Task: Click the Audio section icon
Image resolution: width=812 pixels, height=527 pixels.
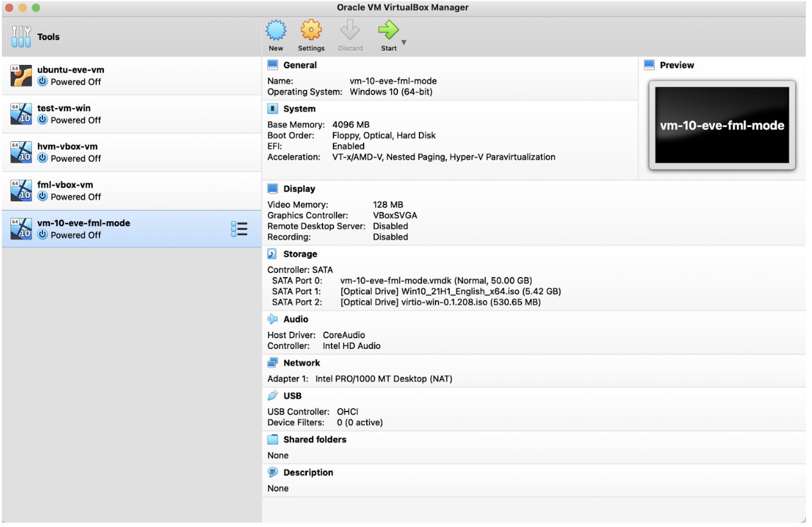Action: [x=272, y=318]
